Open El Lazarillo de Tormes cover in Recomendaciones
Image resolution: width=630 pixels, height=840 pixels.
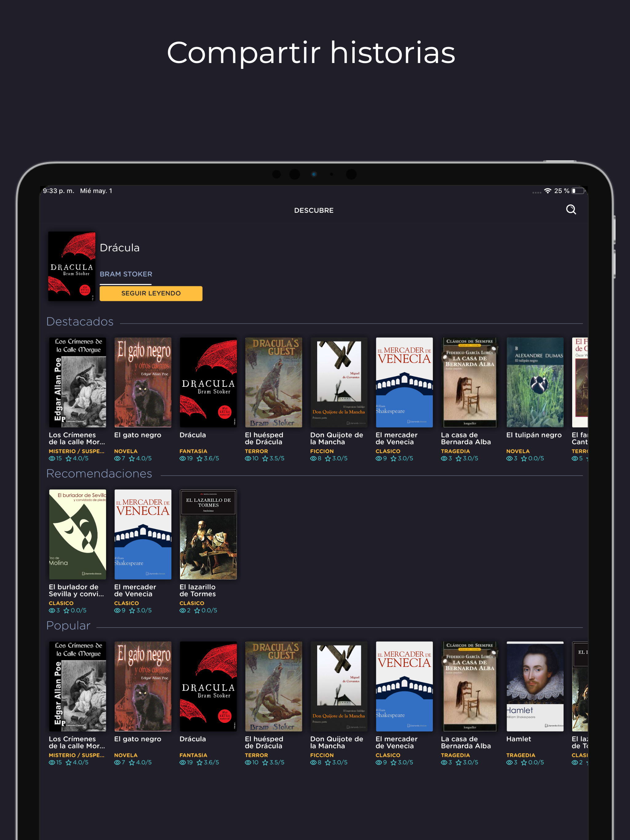click(208, 534)
